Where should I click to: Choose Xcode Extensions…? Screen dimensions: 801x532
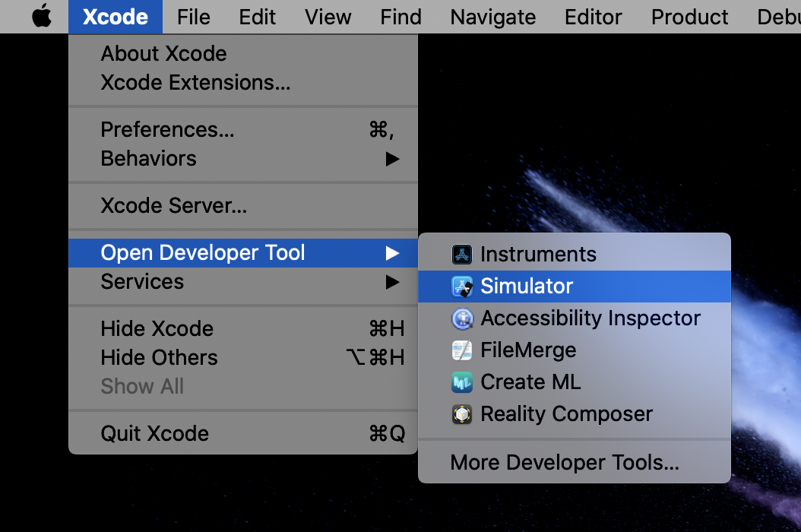pos(243,82)
